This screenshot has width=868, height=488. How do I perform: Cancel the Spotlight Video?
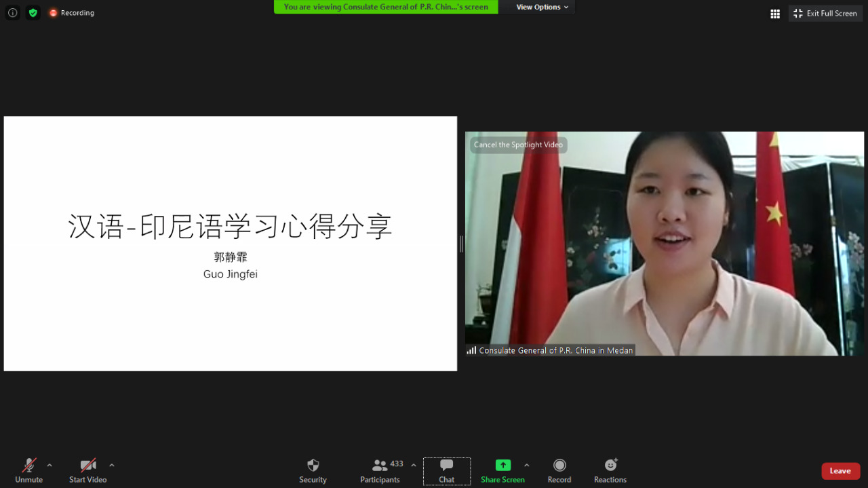pyautogui.click(x=518, y=145)
